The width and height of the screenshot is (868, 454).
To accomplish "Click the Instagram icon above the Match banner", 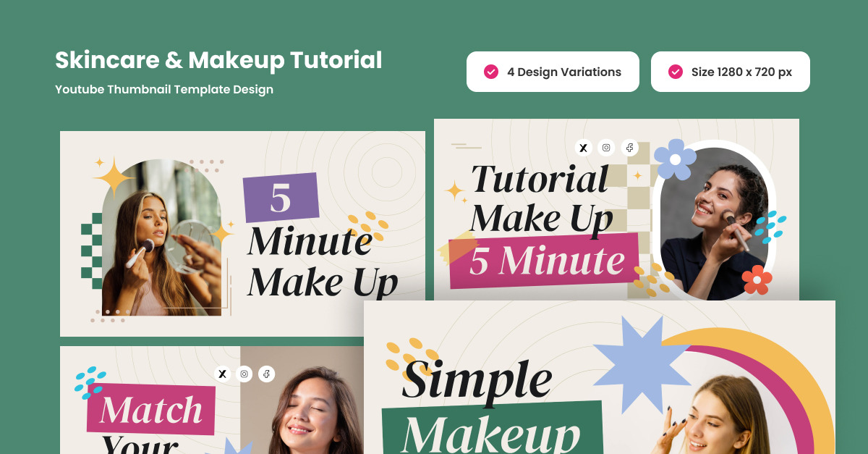I will pos(244,374).
